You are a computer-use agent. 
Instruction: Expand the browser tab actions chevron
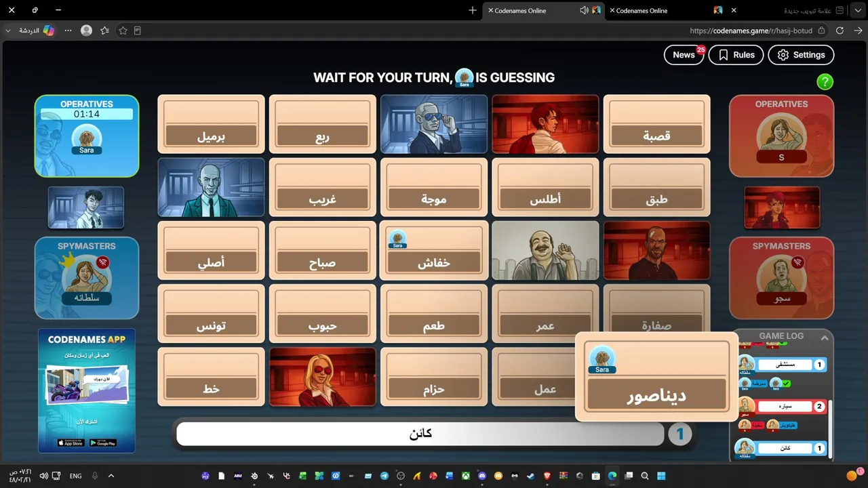click(x=858, y=10)
